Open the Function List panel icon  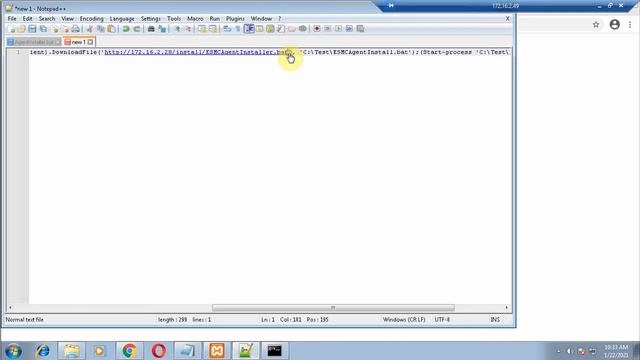[x=281, y=29]
